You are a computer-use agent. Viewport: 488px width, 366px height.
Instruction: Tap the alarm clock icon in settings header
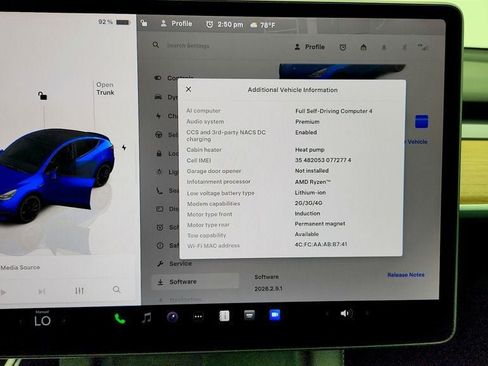(x=343, y=47)
